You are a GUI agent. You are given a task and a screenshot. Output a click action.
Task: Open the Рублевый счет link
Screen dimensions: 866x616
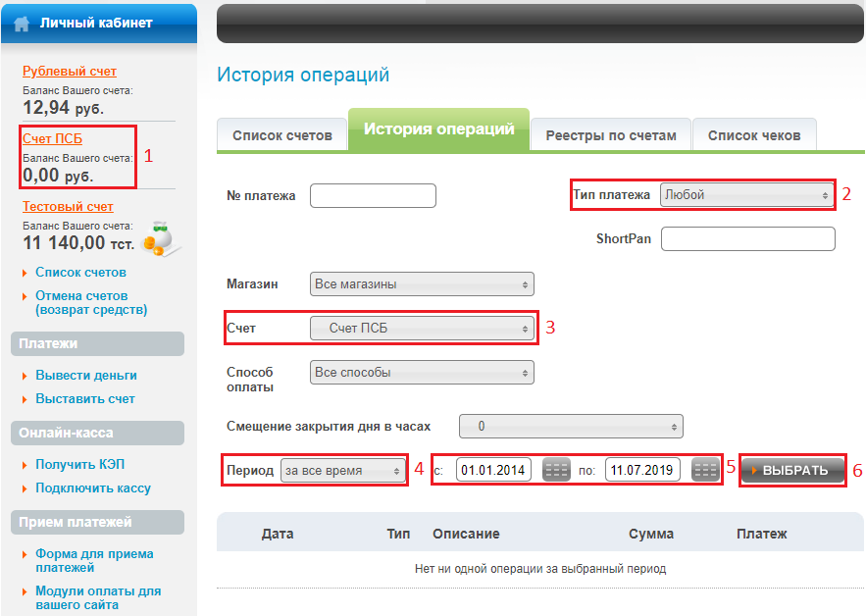coord(70,72)
